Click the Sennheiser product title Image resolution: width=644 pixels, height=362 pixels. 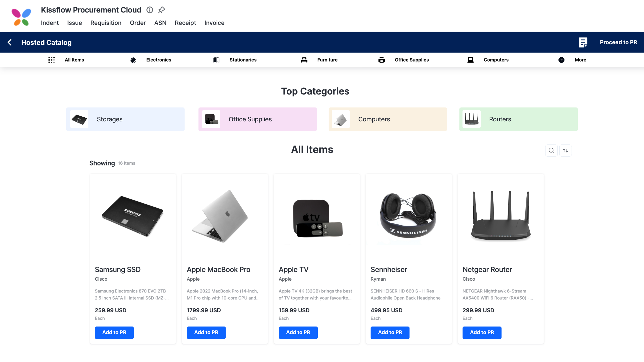389,270
